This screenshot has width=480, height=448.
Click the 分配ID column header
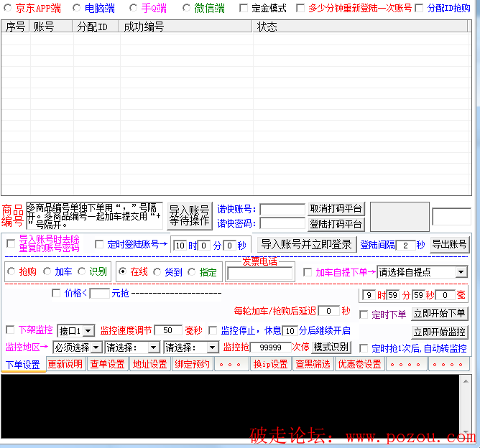(96, 27)
